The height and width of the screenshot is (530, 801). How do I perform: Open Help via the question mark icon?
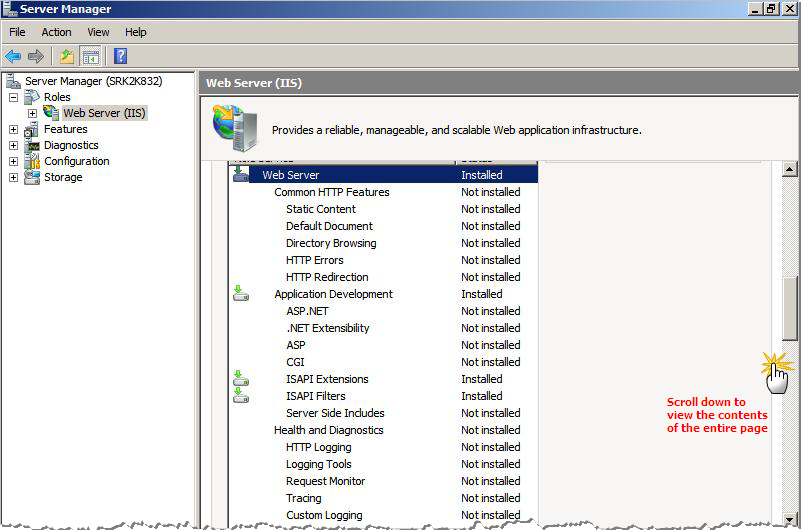pyautogui.click(x=120, y=56)
